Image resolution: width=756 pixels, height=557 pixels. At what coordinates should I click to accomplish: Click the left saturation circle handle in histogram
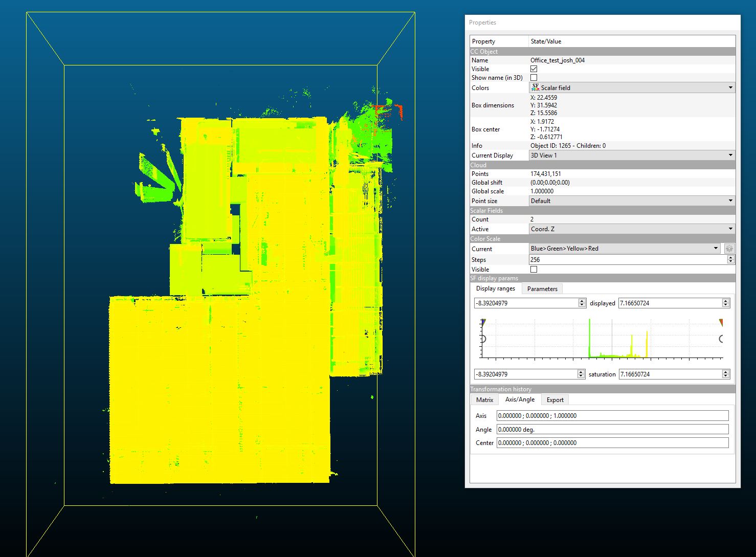[482, 339]
